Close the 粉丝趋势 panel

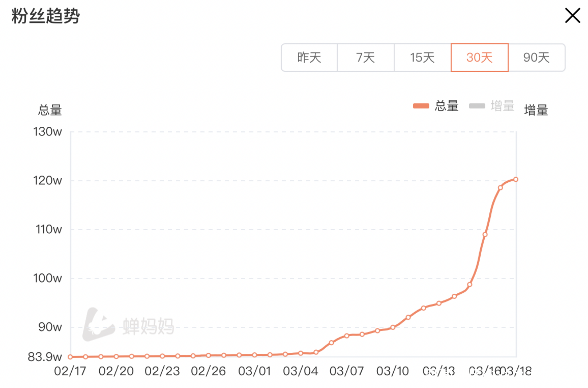coord(572,16)
